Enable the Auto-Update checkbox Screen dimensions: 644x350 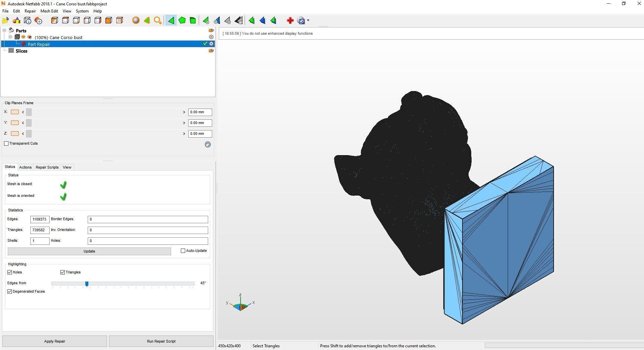pos(183,251)
